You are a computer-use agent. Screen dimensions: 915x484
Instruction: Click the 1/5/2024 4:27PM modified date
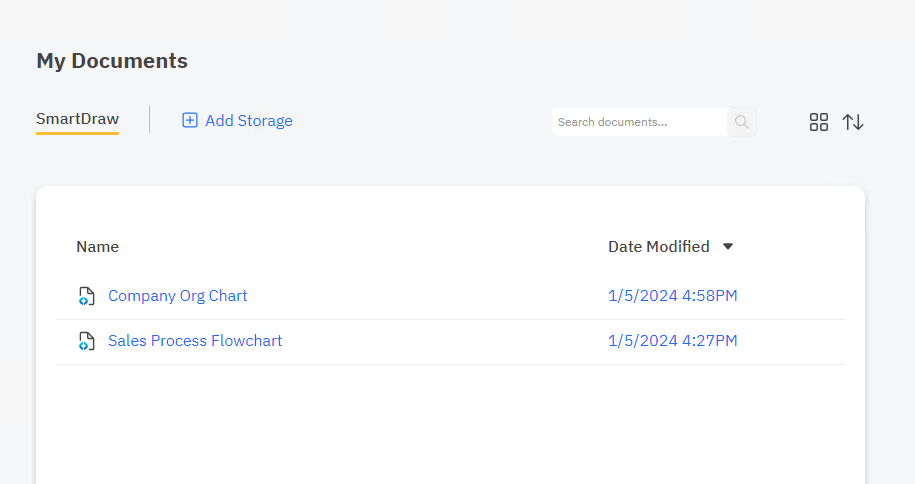tap(672, 341)
